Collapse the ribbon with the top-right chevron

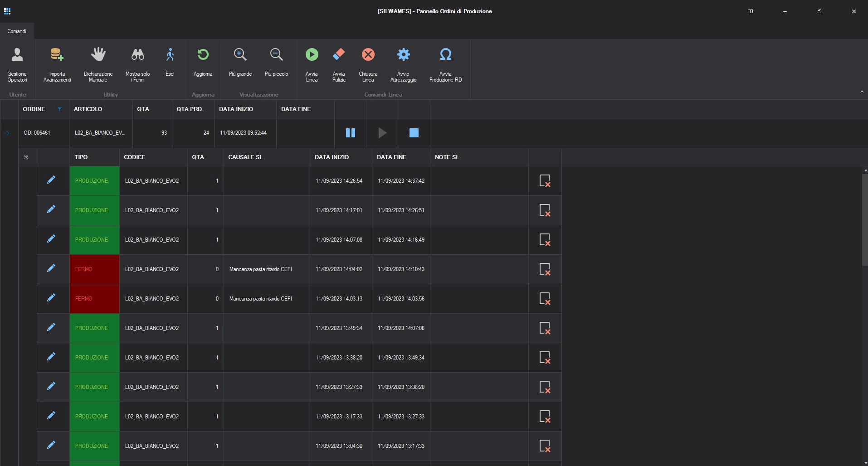(862, 91)
